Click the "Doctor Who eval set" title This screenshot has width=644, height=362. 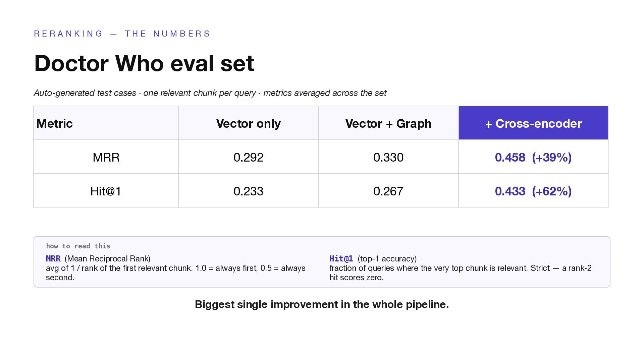point(144,63)
